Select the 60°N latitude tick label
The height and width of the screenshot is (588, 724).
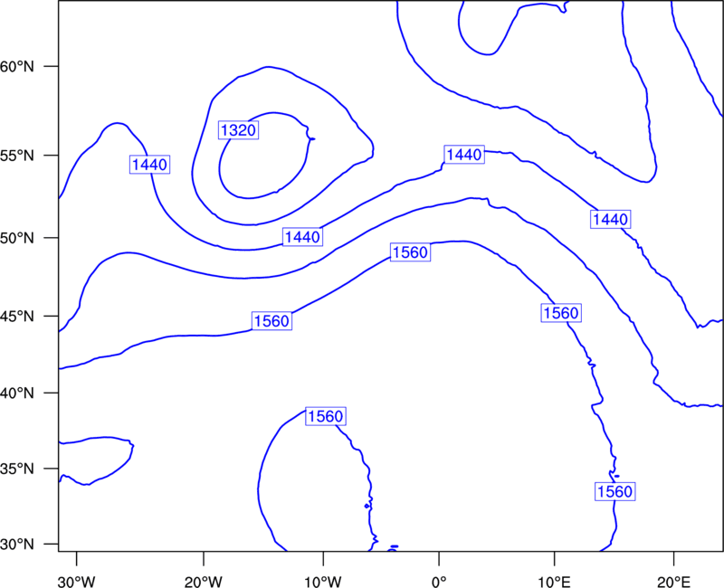(17, 66)
